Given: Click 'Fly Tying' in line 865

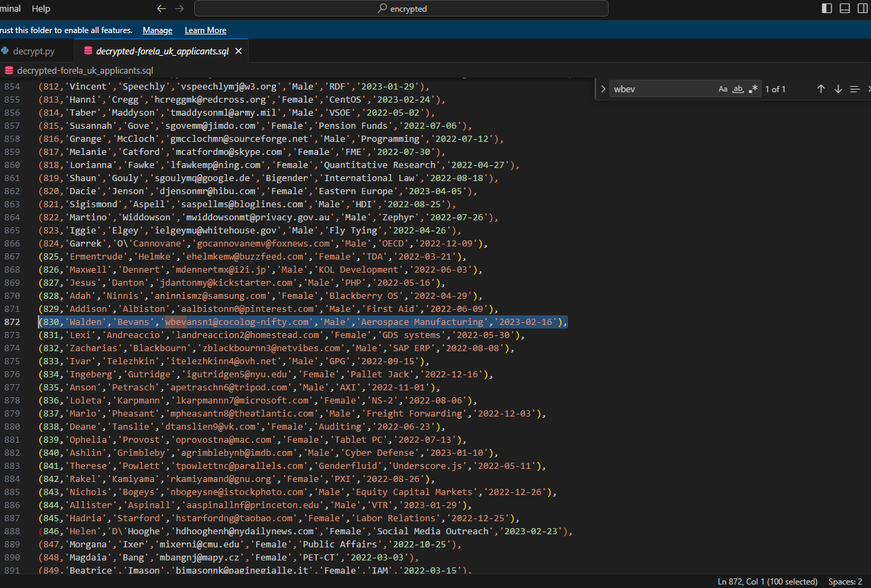Looking at the screenshot, I should coord(355,231).
